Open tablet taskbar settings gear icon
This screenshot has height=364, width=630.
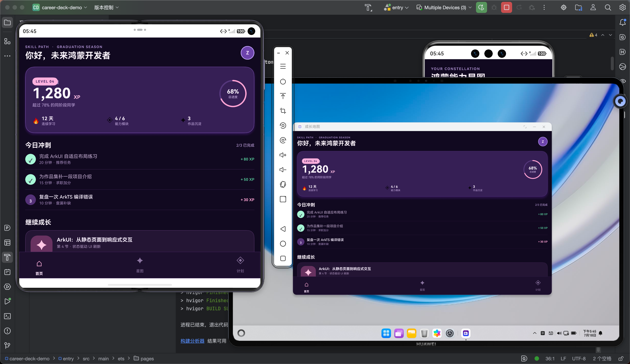pos(449,333)
